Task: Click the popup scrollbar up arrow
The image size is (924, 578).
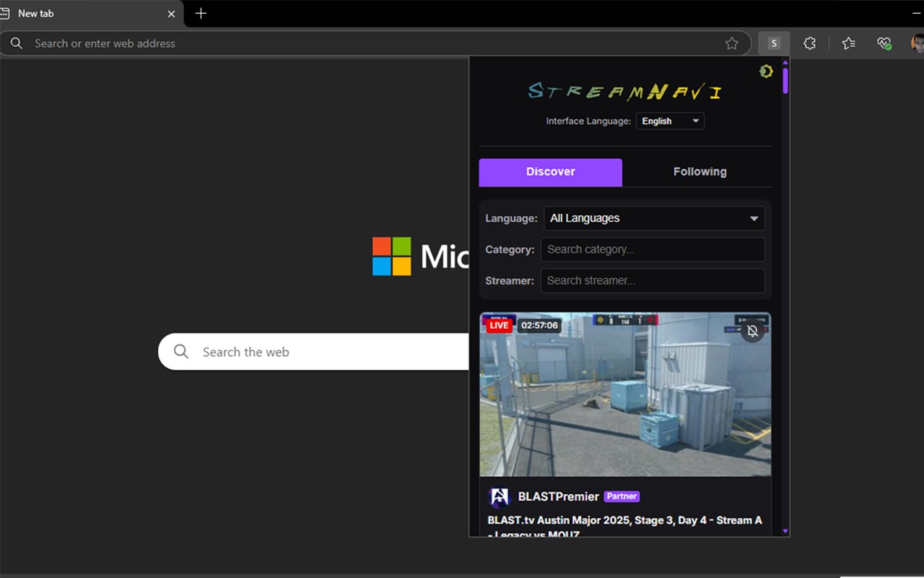Action: pos(785,62)
